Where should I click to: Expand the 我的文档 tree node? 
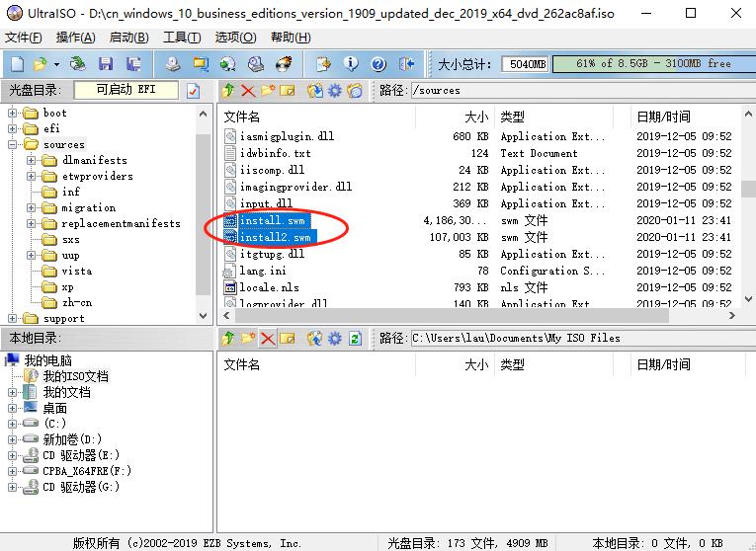coord(12,393)
